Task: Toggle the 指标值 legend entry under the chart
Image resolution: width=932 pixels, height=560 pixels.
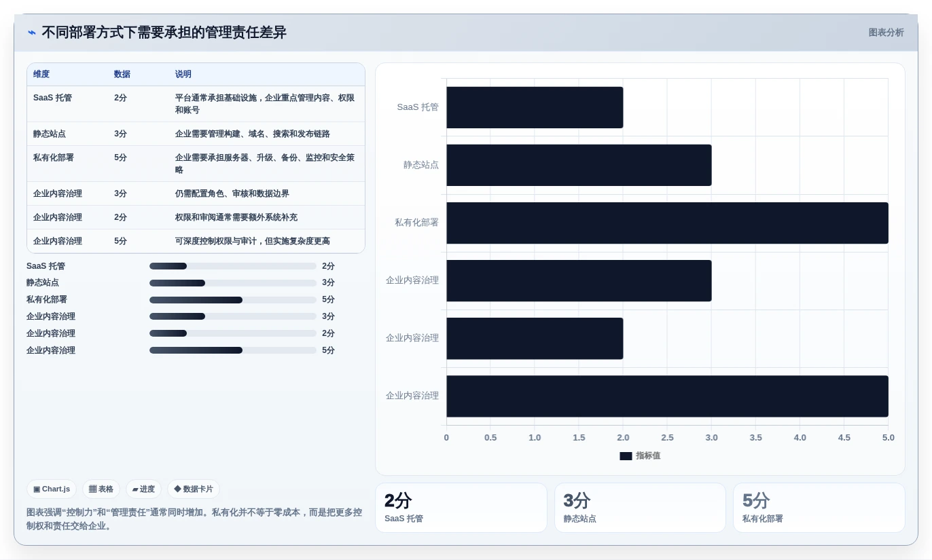Action: pyautogui.click(x=640, y=455)
